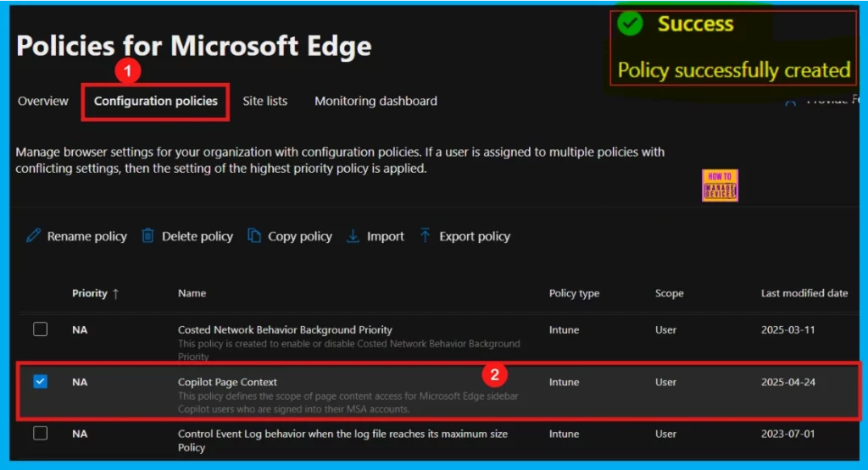Screen dimensions: 868x470
Task: Click User in the Costed Network Behavior row
Action: tap(666, 330)
